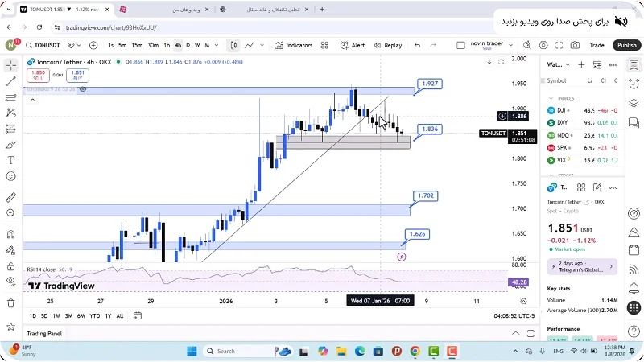Toggle hide all drawings eye icon

(x=10, y=280)
